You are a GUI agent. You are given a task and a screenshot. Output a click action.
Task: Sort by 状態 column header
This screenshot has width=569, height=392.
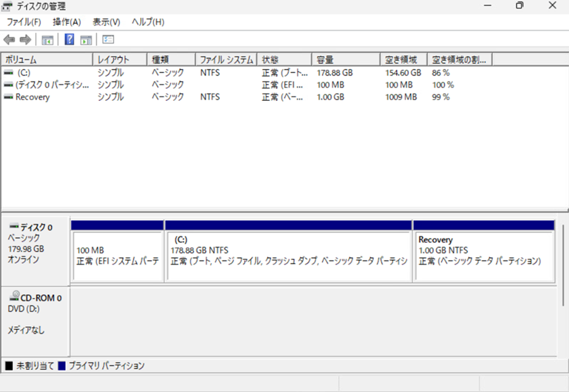pyautogui.click(x=284, y=60)
